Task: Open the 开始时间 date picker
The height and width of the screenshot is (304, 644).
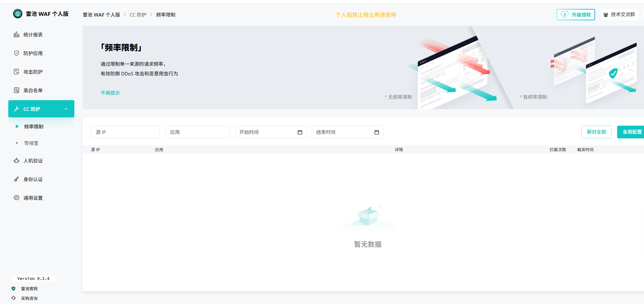Action: tap(271, 132)
